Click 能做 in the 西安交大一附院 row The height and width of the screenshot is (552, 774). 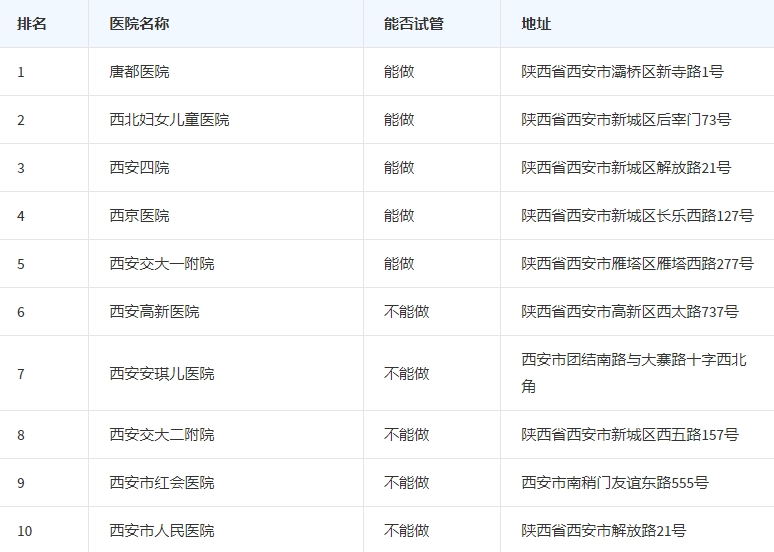(x=399, y=263)
